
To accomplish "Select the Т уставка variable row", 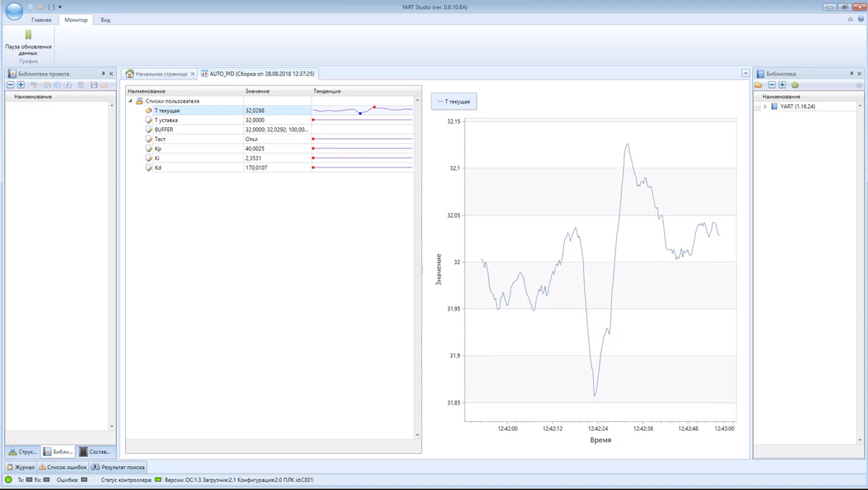I will click(x=269, y=120).
